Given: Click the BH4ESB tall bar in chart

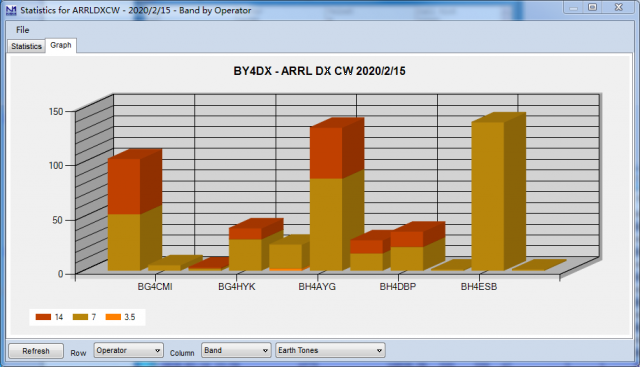Looking at the screenshot, I should [488, 196].
